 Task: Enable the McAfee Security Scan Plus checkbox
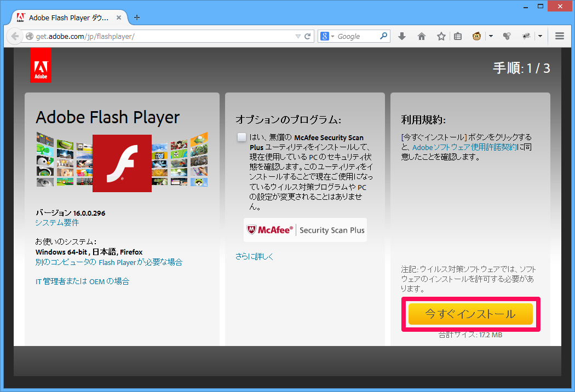[x=242, y=137]
